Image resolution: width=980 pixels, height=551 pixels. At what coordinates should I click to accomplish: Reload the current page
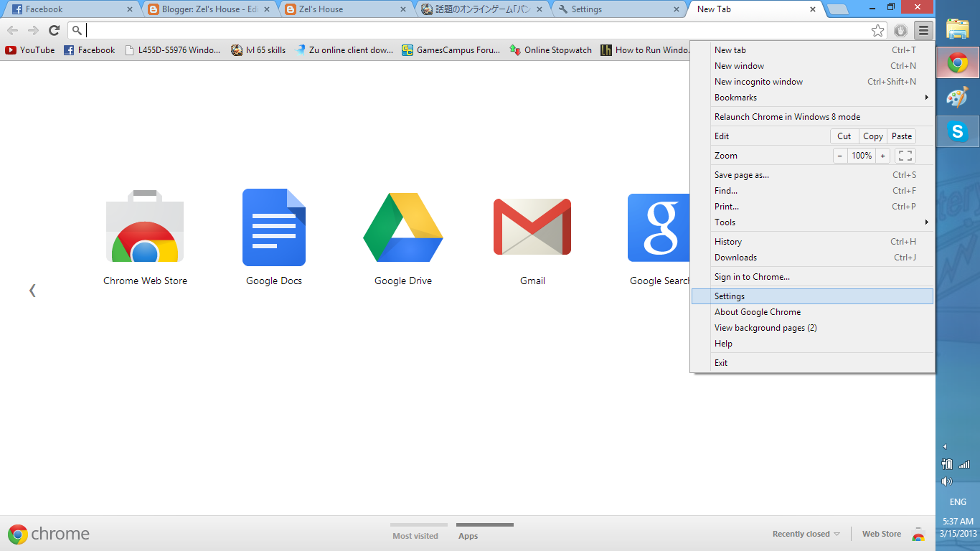(x=54, y=30)
